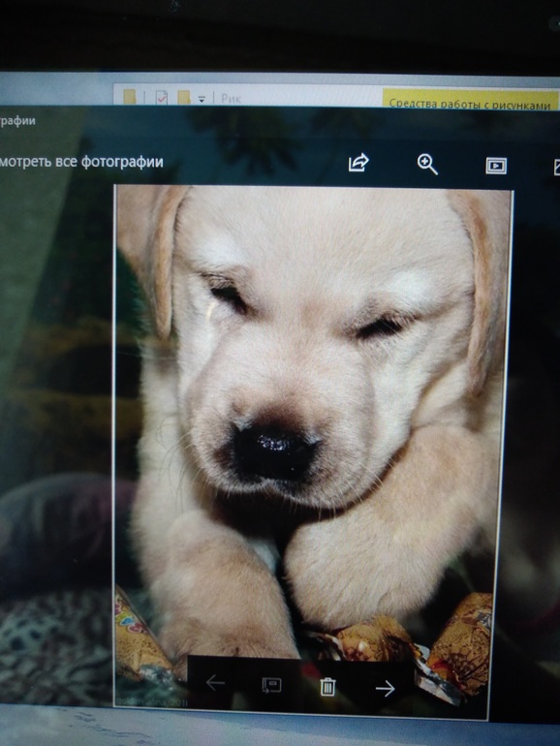Viewport: 560px width, 746px height.
Task: Click the dark viewer area left of the photo
Action: [x=56, y=428]
